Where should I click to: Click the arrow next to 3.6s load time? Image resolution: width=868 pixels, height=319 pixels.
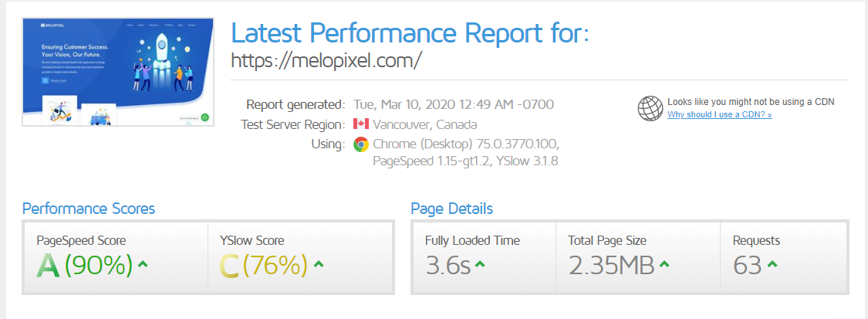coord(480,265)
